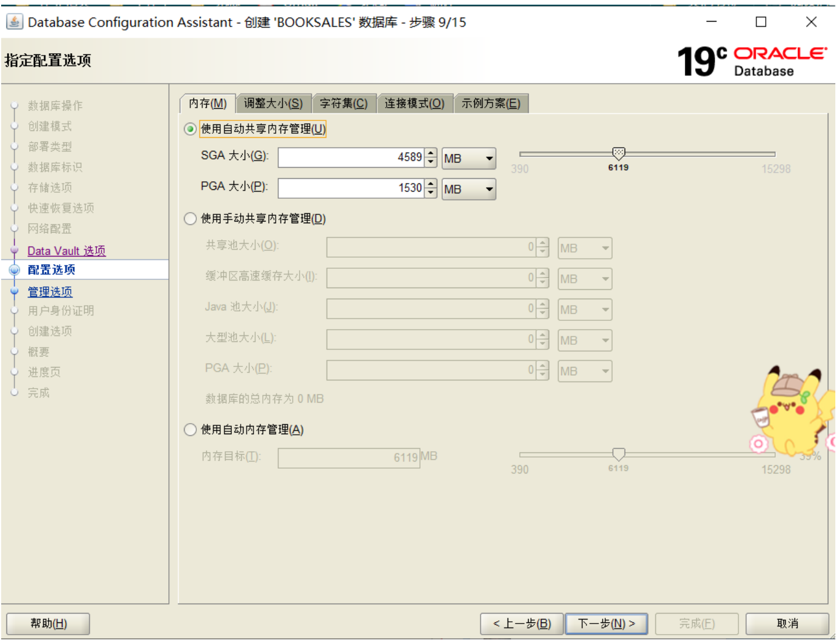Open the buffer cache size unit dropdown
840x644 pixels.
coord(585,279)
